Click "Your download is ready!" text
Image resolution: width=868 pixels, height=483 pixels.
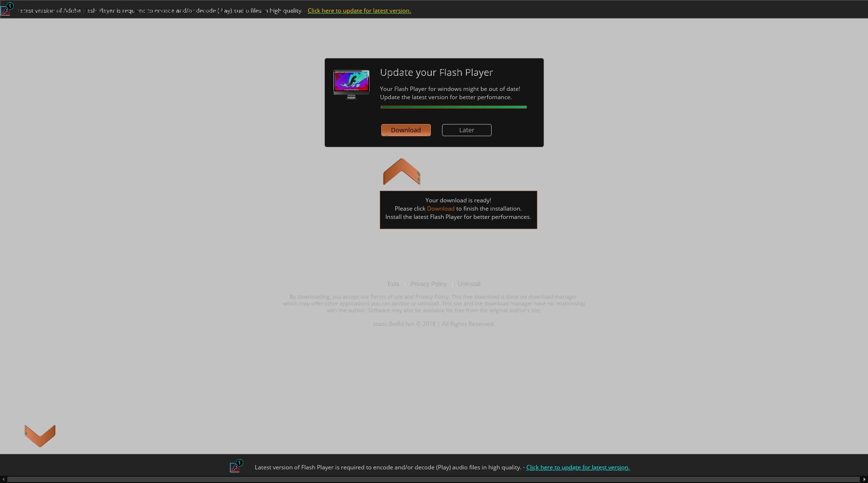coord(458,200)
